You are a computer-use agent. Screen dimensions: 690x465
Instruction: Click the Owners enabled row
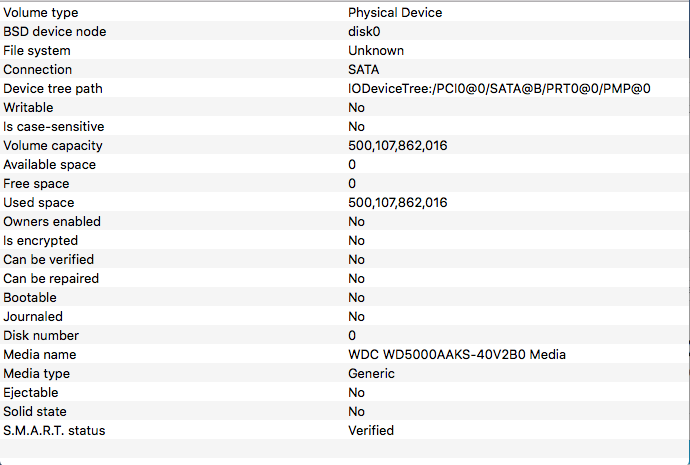(x=344, y=221)
